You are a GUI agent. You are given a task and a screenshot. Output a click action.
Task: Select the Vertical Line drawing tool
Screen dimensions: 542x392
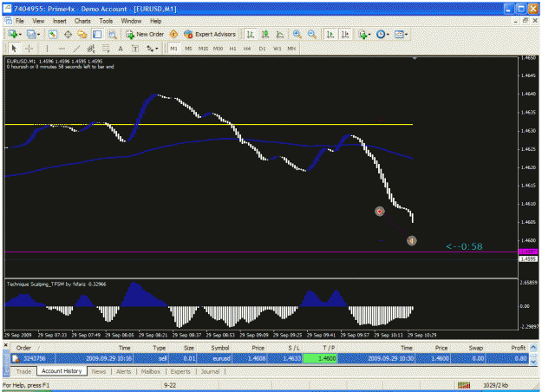click(47, 49)
